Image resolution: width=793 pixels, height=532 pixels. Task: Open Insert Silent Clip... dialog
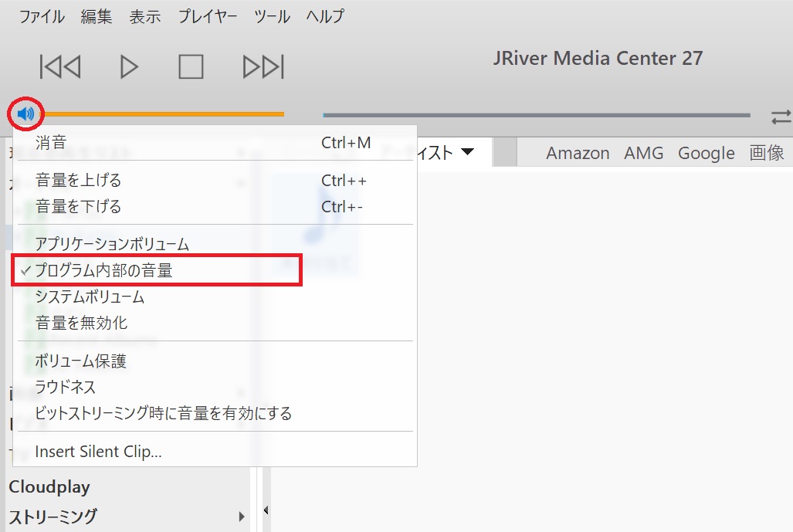215,451
